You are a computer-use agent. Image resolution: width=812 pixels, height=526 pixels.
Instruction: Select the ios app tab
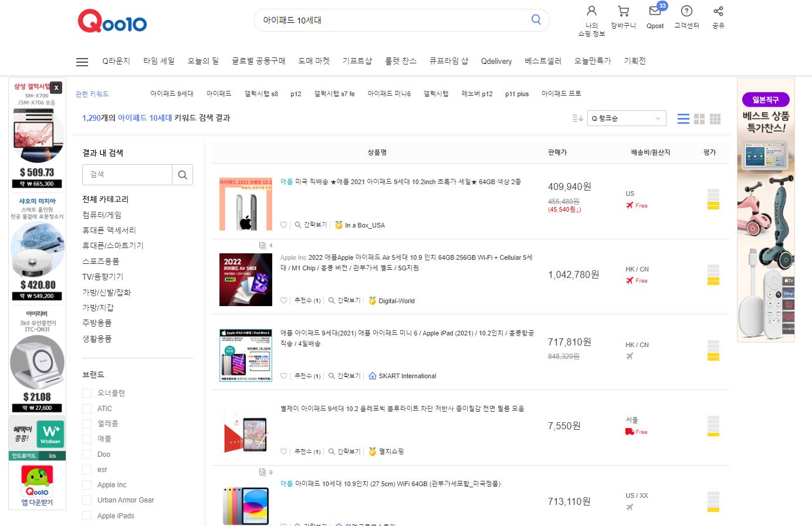pos(52,456)
